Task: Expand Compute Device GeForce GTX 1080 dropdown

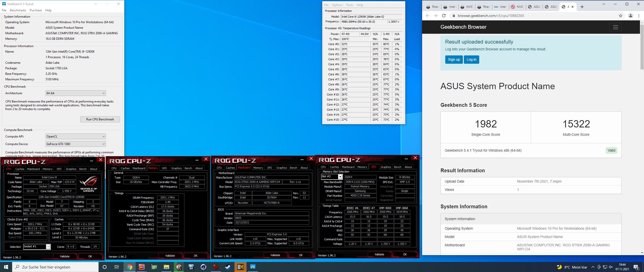Action: point(76,144)
